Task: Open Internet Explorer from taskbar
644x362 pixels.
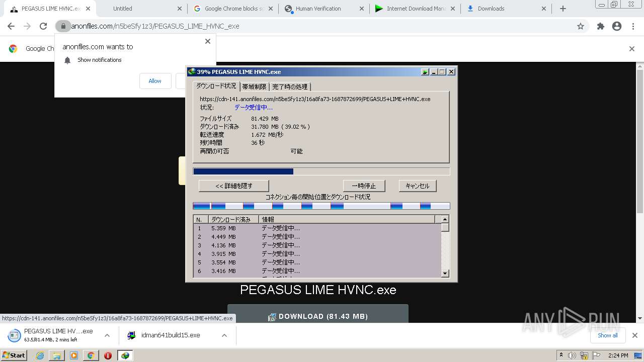Action: [40, 355]
